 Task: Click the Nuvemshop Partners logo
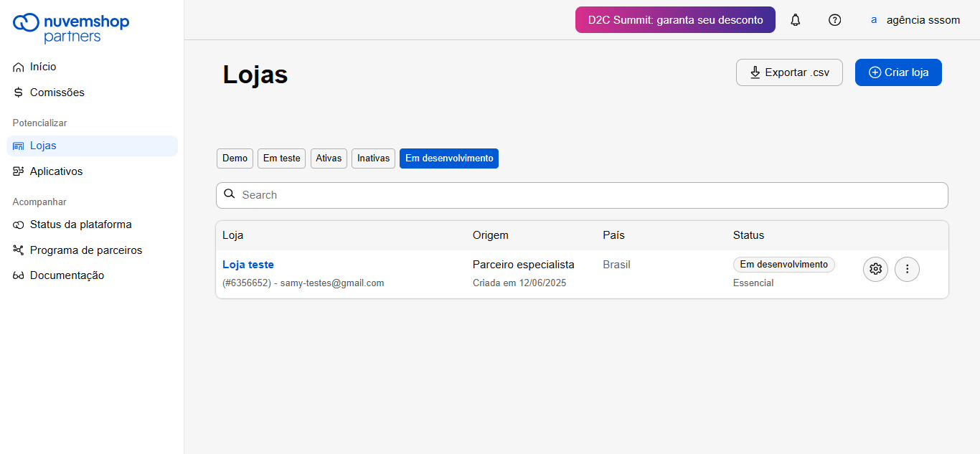(71, 27)
